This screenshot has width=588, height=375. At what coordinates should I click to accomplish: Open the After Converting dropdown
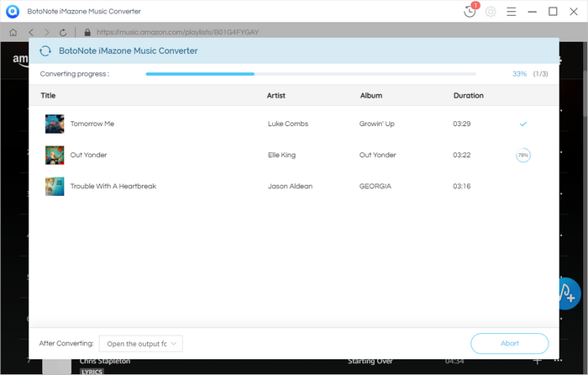coord(141,343)
